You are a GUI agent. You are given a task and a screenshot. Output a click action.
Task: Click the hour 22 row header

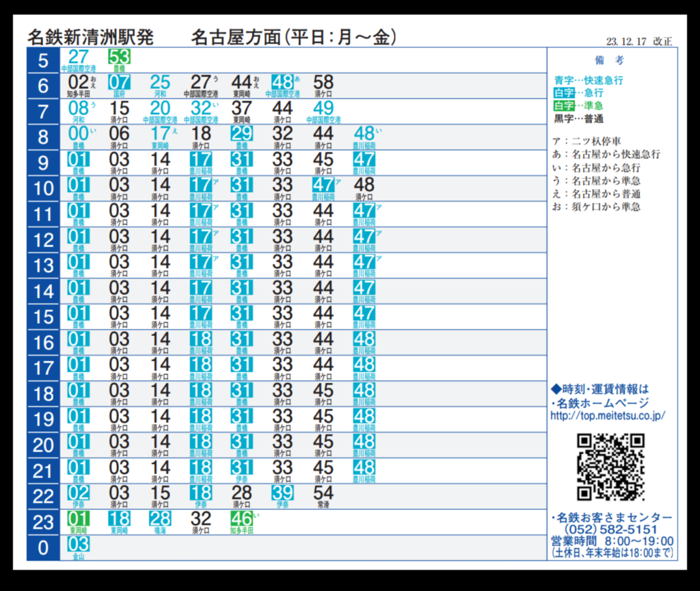[x=43, y=497]
